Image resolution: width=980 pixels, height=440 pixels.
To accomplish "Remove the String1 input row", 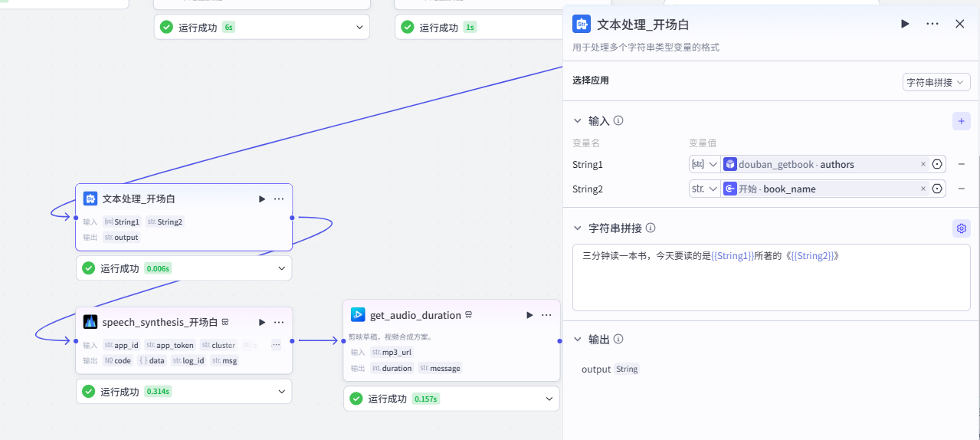I will tap(961, 164).
